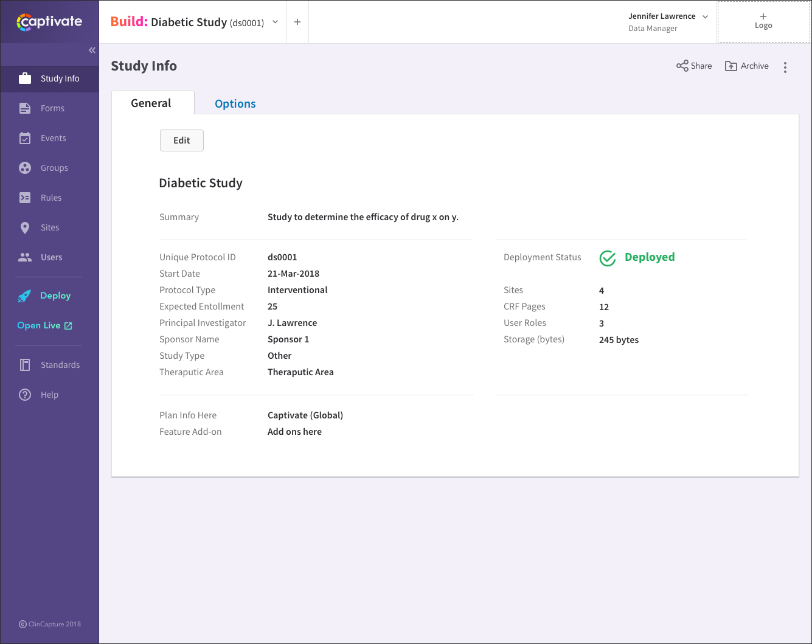Click the Edit button
The image size is (812, 644).
(181, 140)
